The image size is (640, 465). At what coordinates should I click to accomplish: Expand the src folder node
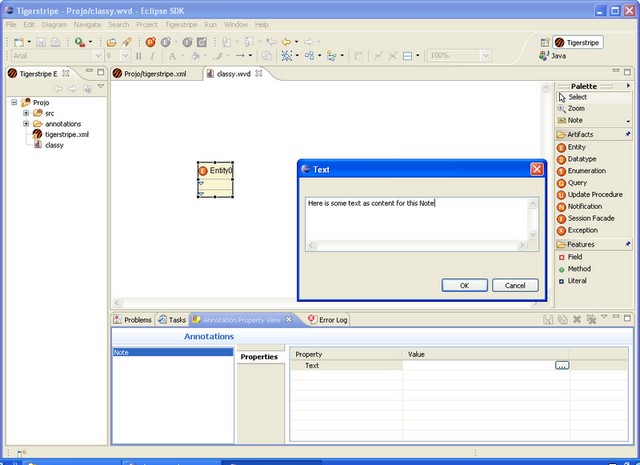[26, 113]
